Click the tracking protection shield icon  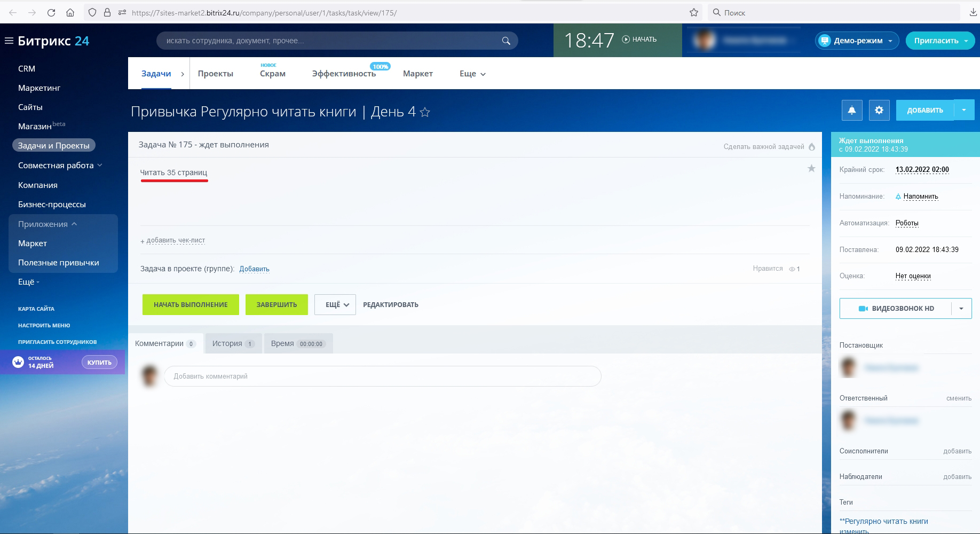tap(92, 12)
